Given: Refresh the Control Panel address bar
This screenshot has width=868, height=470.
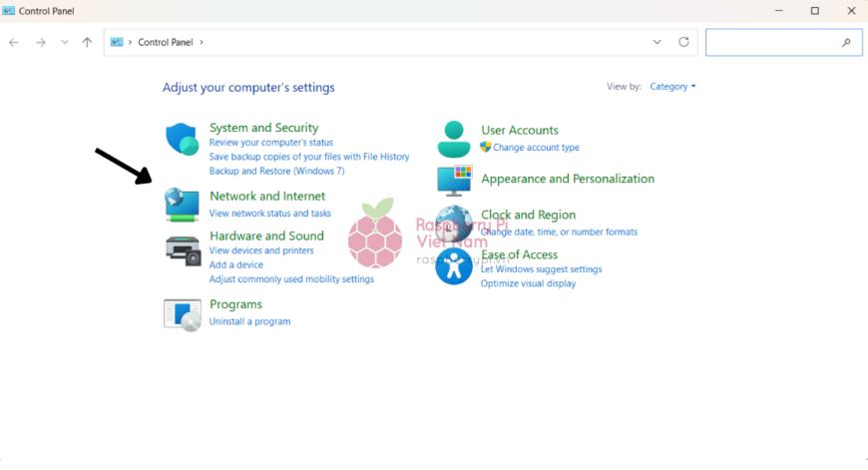Looking at the screenshot, I should click(683, 42).
